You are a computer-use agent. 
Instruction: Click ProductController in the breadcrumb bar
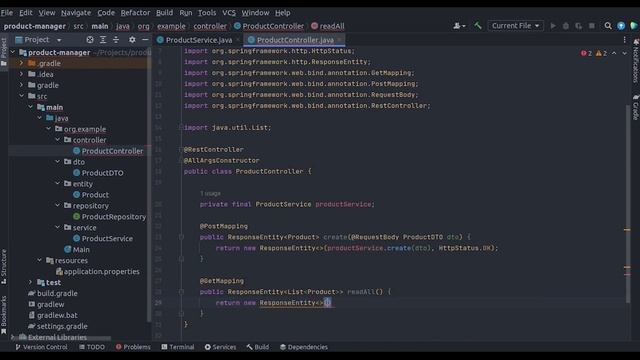point(269,26)
